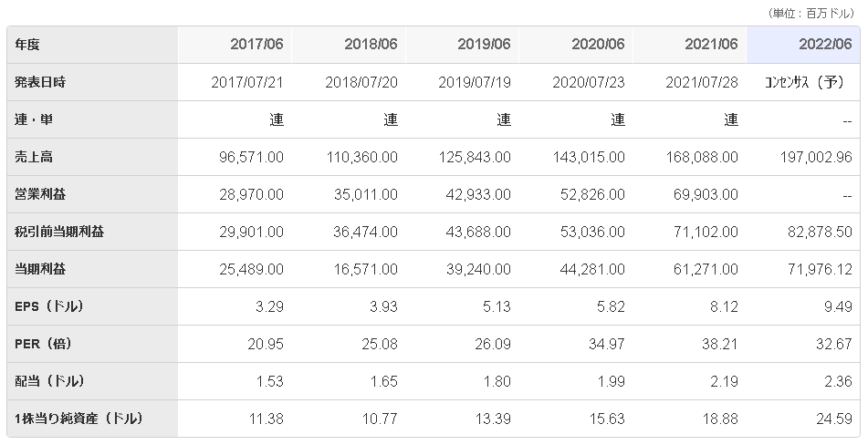Click the 2021/06 fiscal year column header
This screenshot has width=868, height=445.
(712, 45)
